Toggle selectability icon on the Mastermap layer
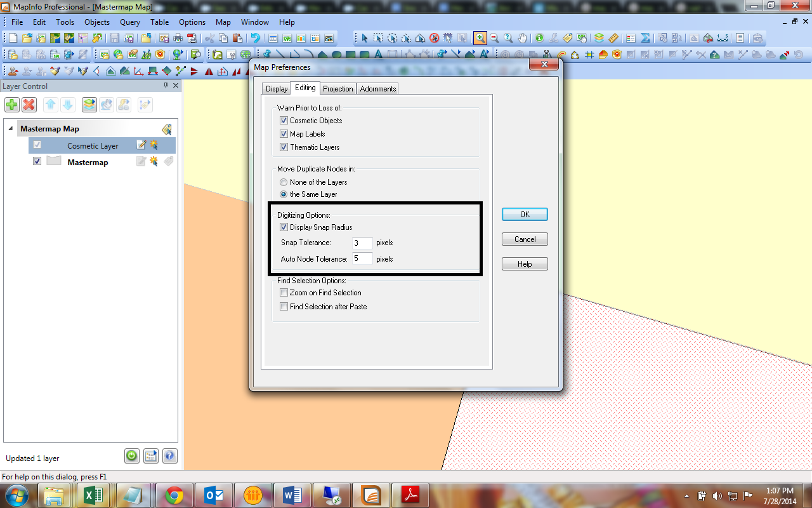Screen dimensions: 812x508 (x=154, y=161)
